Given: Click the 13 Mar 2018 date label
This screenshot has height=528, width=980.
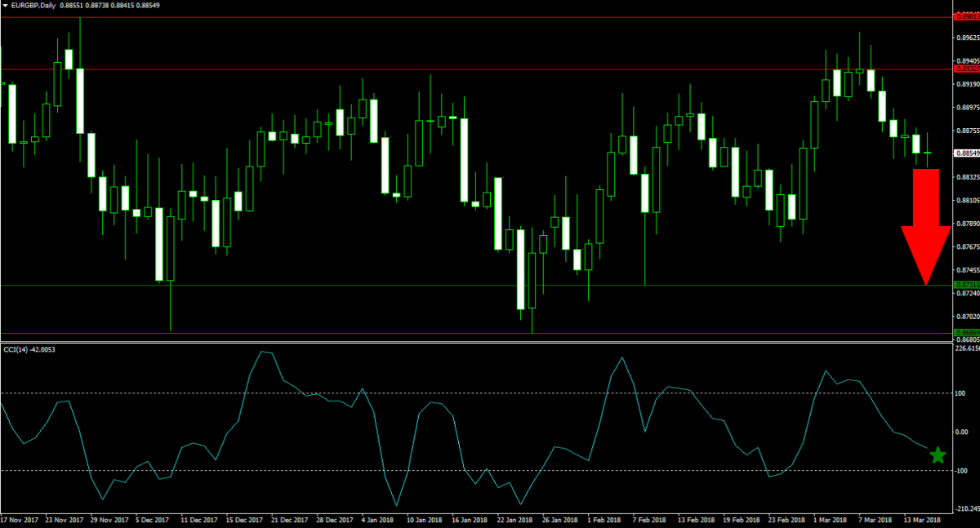Looking at the screenshot, I should pos(922,519).
